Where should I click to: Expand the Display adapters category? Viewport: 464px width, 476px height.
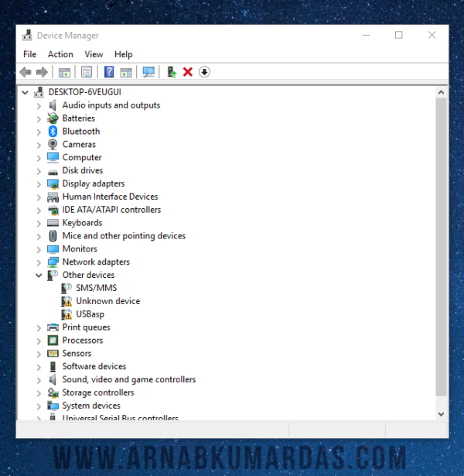[39, 183]
